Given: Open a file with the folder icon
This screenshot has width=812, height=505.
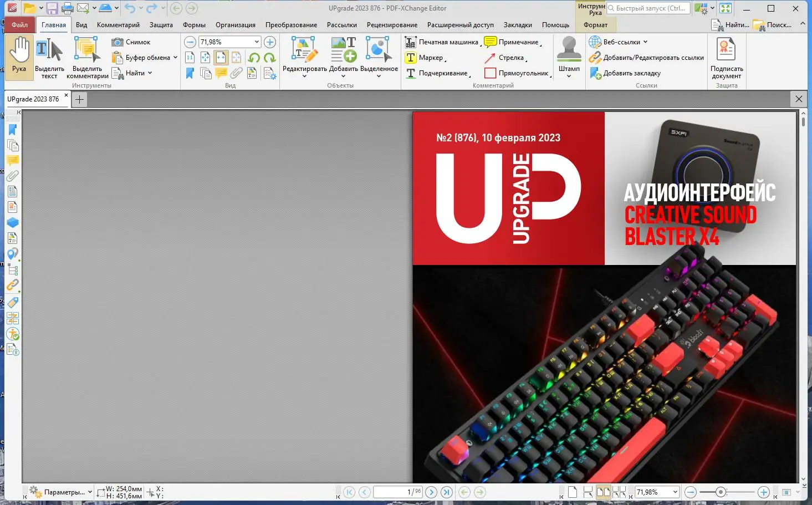Looking at the screenshot, I should (29, 8).
